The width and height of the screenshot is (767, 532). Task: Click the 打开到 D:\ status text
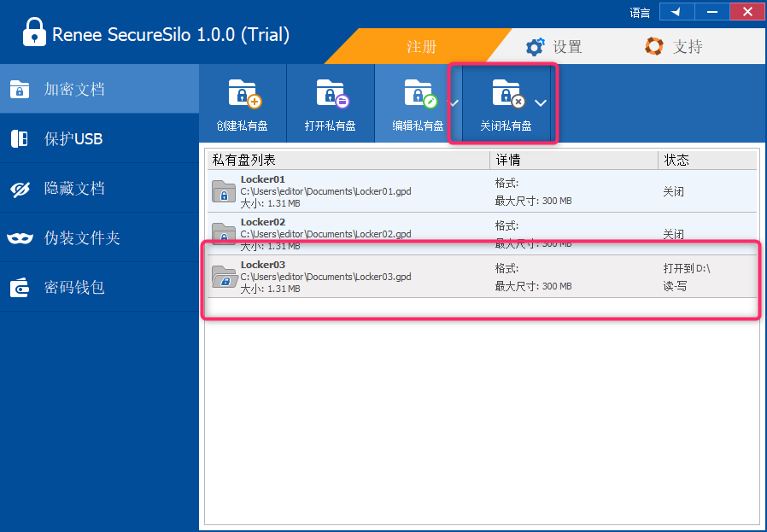pyautogui.click(x=687, y=268)
